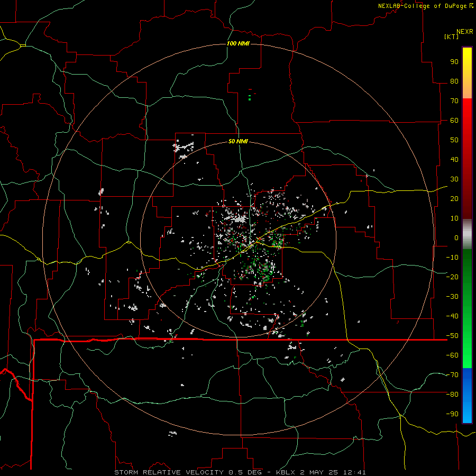Click the "2 MAY 25" date text
Image resolution: width=476 pixels, height=476 pixels.
coord(319,472)
